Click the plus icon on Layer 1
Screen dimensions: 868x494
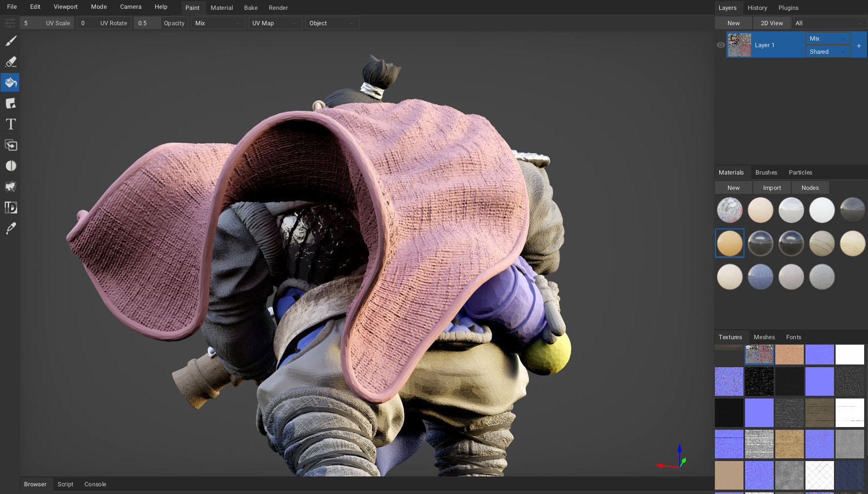coord(859,46)
